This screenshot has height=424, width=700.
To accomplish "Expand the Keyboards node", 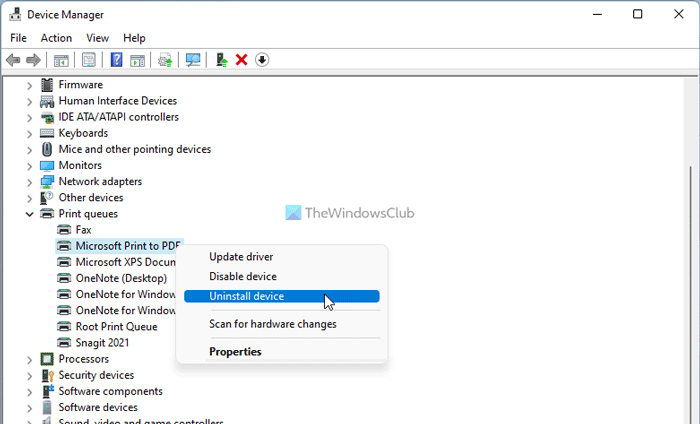I will [29, 134].
